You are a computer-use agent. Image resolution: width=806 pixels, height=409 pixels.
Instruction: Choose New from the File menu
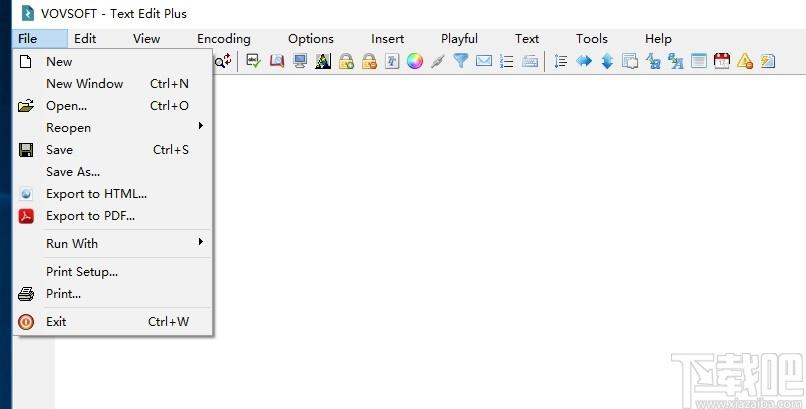click(112, 62)
